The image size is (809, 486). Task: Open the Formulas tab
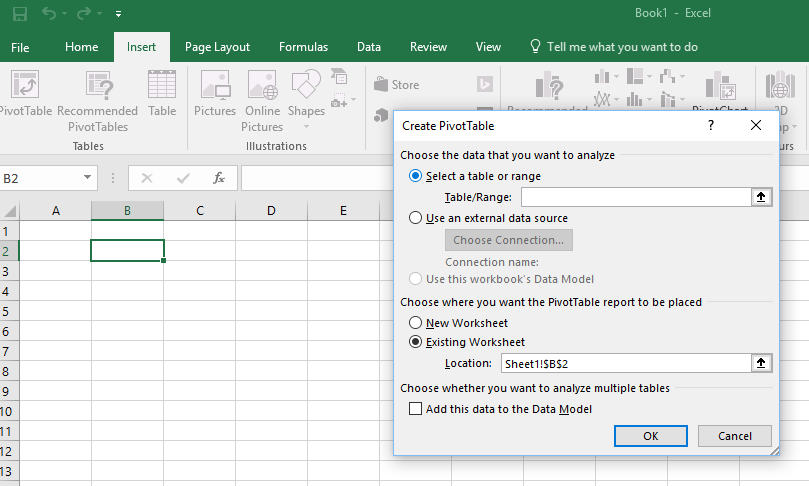(x=303, y=47)
